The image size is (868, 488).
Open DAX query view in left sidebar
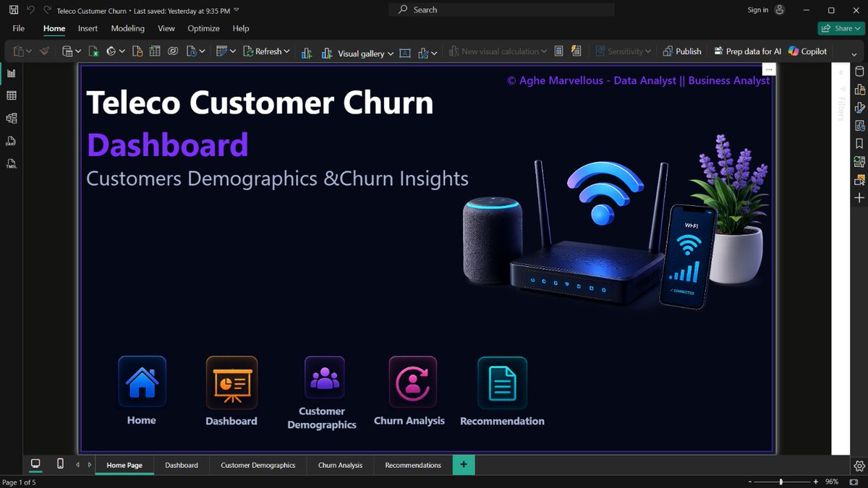(12, 141)
